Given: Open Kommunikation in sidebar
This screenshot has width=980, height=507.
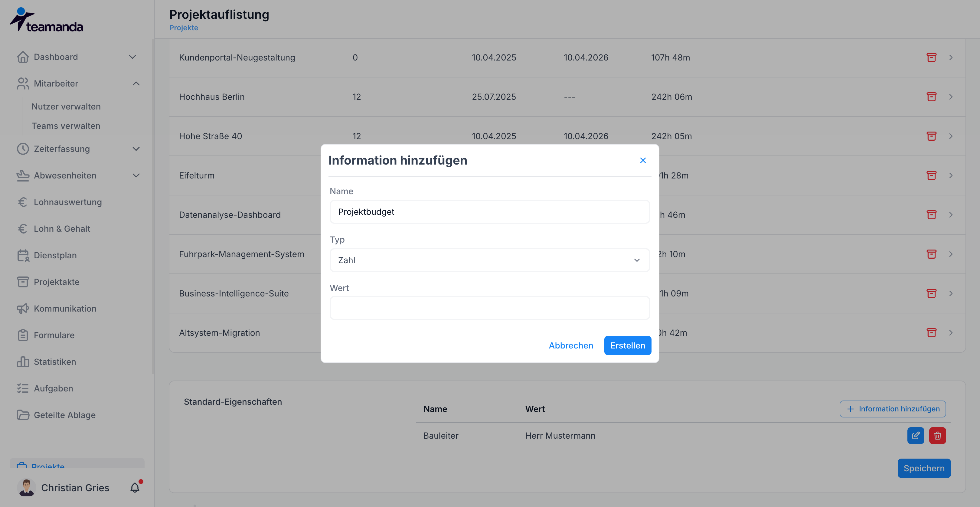Looking at the screenshot, I should [x=65, y=309].
